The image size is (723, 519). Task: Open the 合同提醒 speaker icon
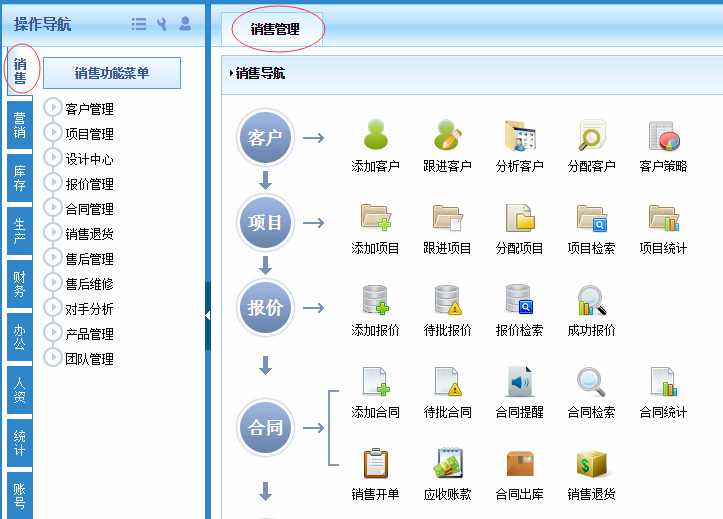pos(520,382)
